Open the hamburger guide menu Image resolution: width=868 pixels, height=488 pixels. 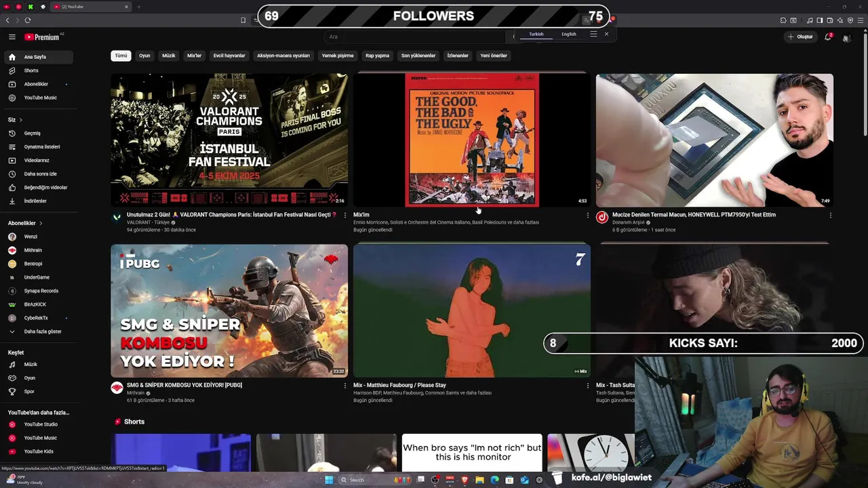click(12, 37)
